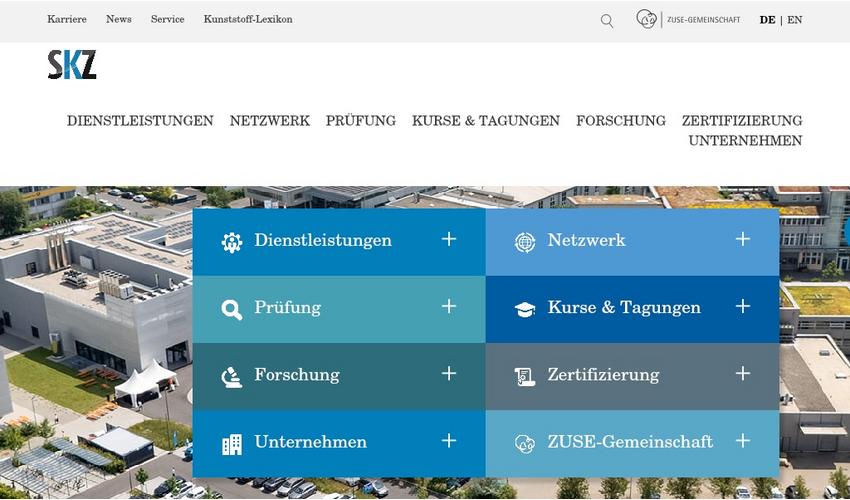Expand the Forschung tile plus sign

[449, 374]
